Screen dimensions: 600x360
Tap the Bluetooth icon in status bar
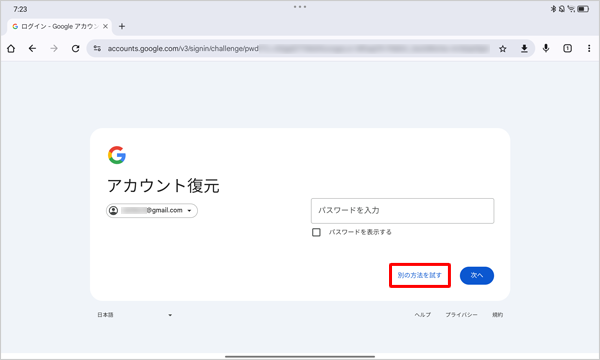[553, 9]
